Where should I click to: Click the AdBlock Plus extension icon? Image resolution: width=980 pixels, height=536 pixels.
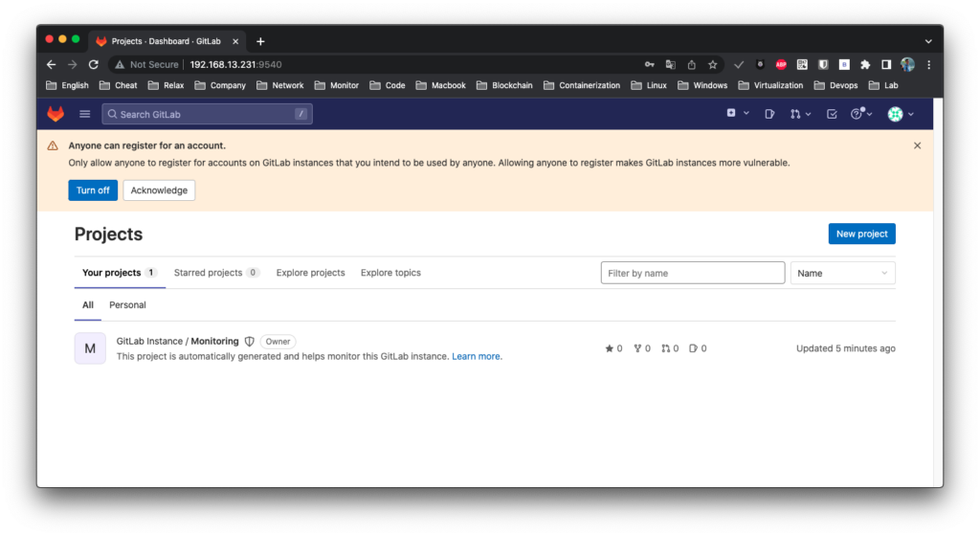click(x=781, y=64)
